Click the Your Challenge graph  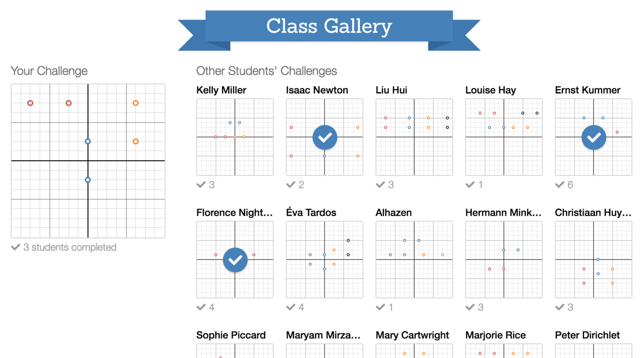(88, 161)
